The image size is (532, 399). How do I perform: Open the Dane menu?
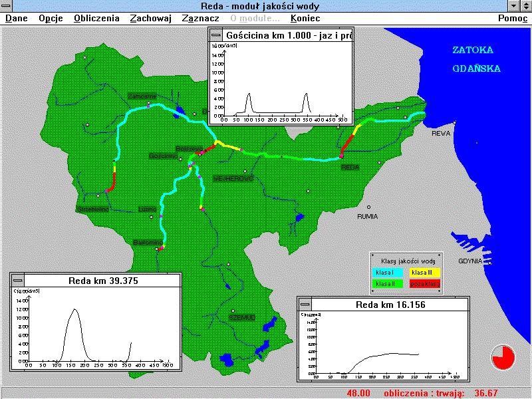(x=16, y=19)
